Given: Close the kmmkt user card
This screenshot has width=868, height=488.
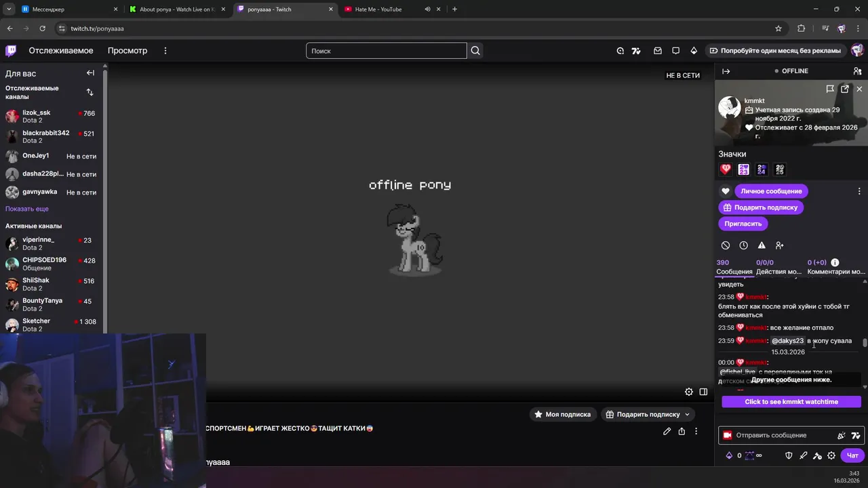Looking at the screenshot, I should (x=859, y=89).
